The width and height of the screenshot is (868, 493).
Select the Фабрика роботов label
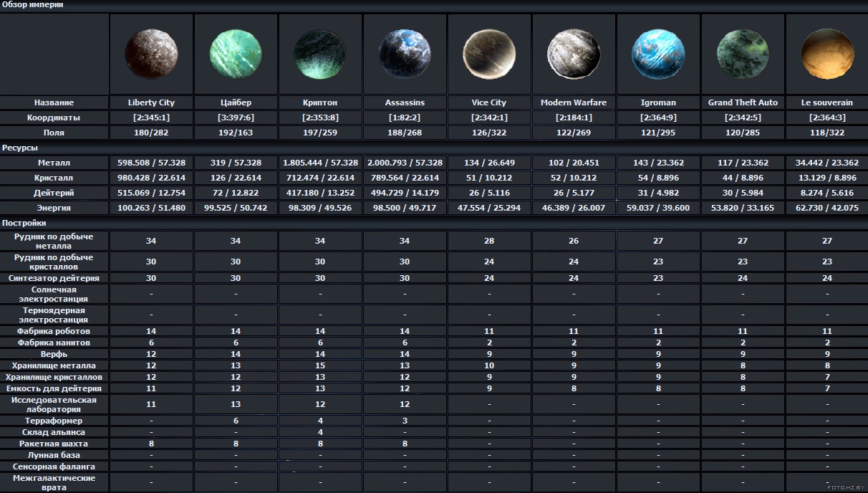pyautogui.click(x=54, y=331)
